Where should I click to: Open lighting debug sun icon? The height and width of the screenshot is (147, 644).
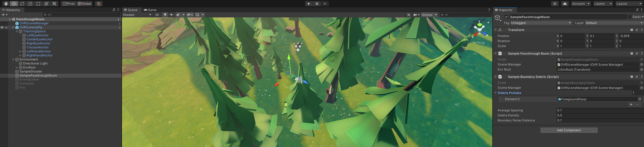point(555,4)
